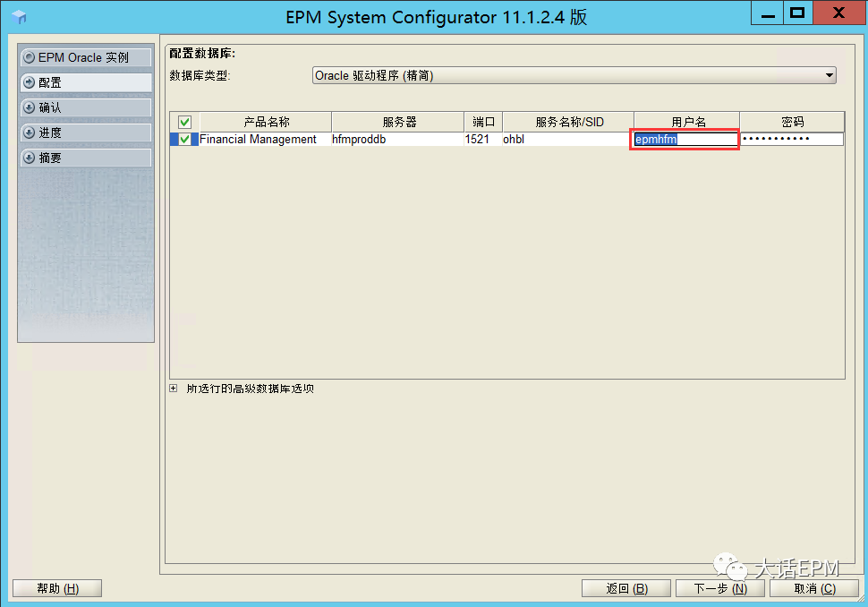Minimize the EPM System Configurator window
The image size is (868, 607).
coord(767,13)
